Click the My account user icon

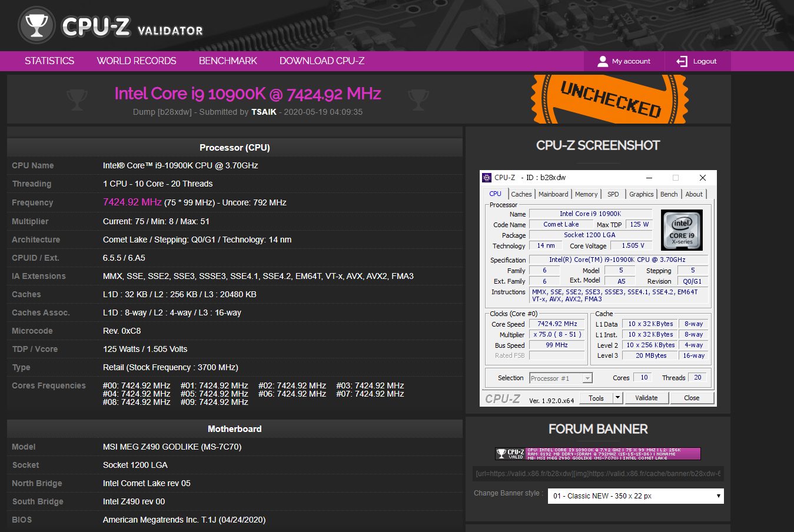603,61
